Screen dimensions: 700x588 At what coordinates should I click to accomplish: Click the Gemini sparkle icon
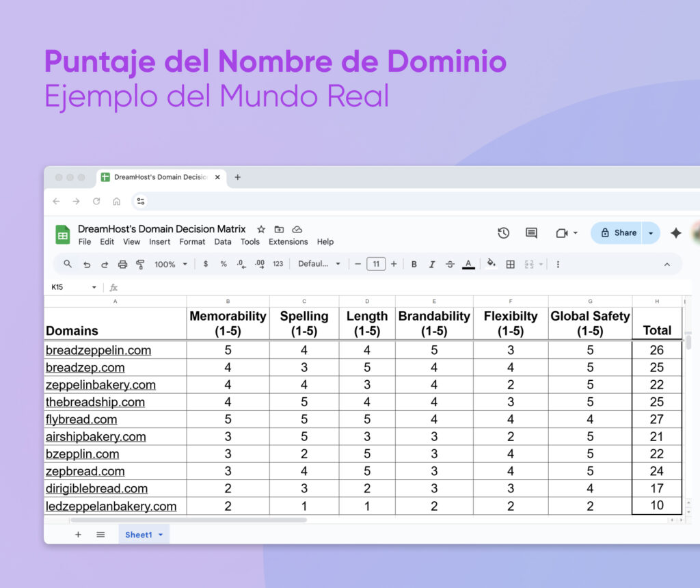click(675, 232)
